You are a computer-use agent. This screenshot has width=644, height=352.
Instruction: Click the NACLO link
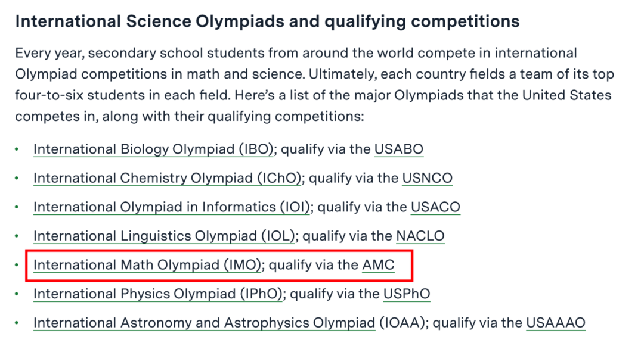coord(420,236)
